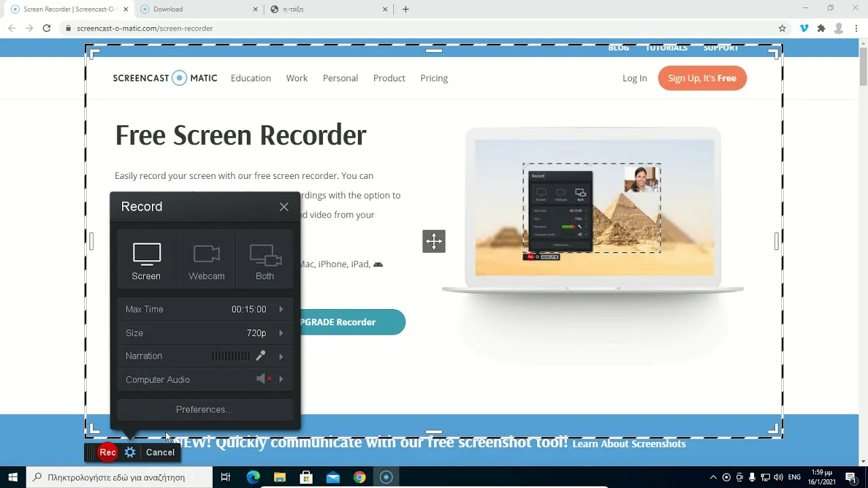Viewport: 868px width, 488px height.
Task: Click the recorder bar drag grip
Action: (x=90, y=452)
